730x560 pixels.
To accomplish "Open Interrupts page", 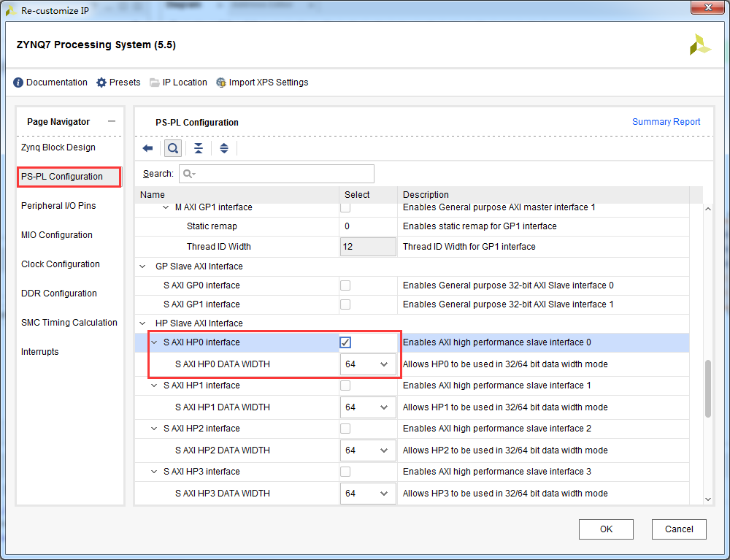I will (x=40, y=352).
